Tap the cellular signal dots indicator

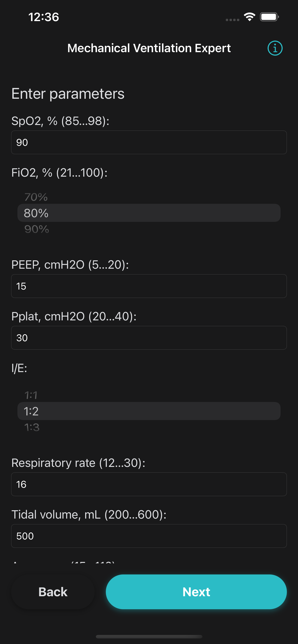tap(233, 20)
